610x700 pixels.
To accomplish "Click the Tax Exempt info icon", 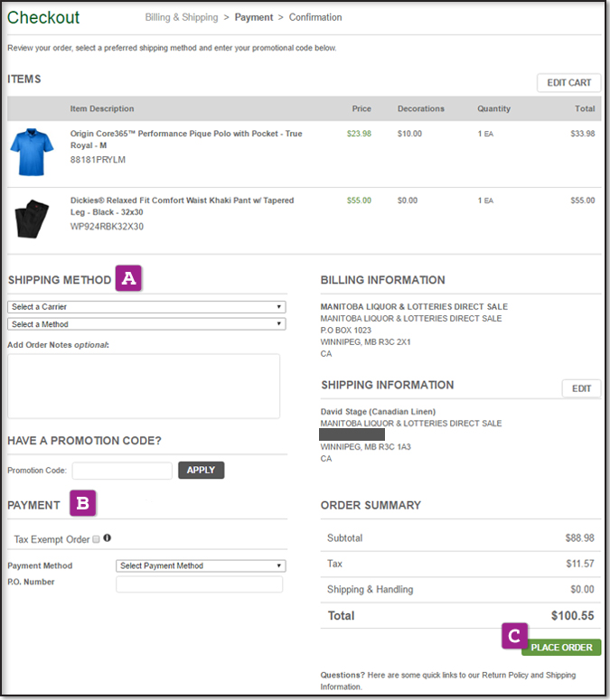I will pos(108,538).
